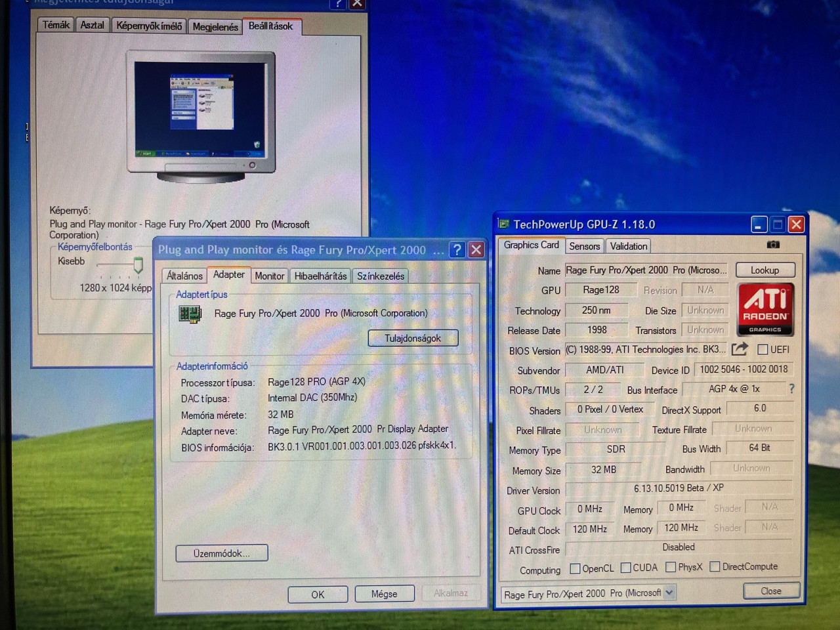Select the Beállítások tab
Screen dimensions: 840x630
click(270, 26)
